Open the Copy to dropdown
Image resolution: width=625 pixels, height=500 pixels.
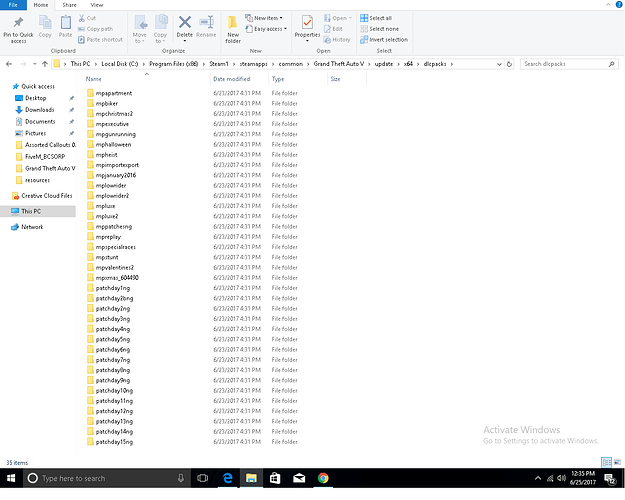pos(160,29)
